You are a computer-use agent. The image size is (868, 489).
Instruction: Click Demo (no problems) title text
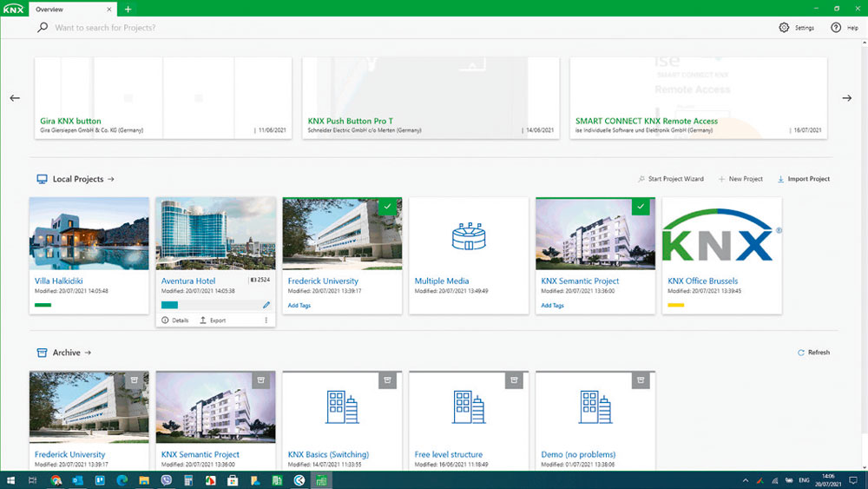tap(578, 454)
